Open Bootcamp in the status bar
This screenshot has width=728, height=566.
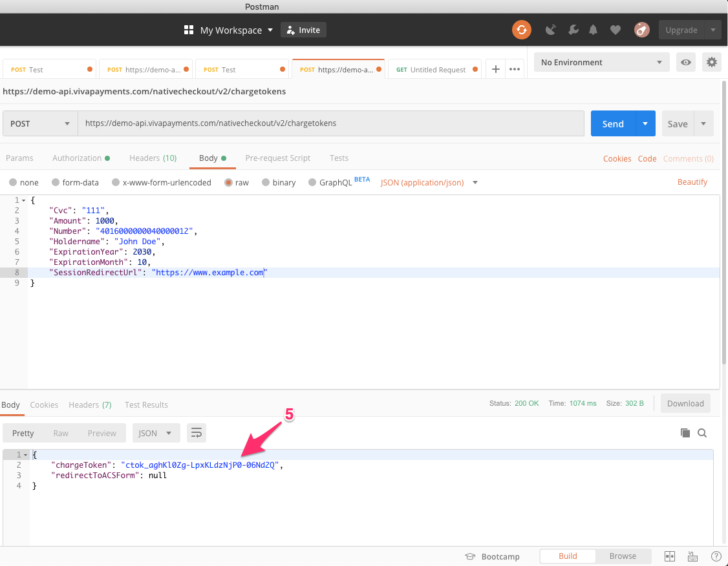[x=493, y=556]
